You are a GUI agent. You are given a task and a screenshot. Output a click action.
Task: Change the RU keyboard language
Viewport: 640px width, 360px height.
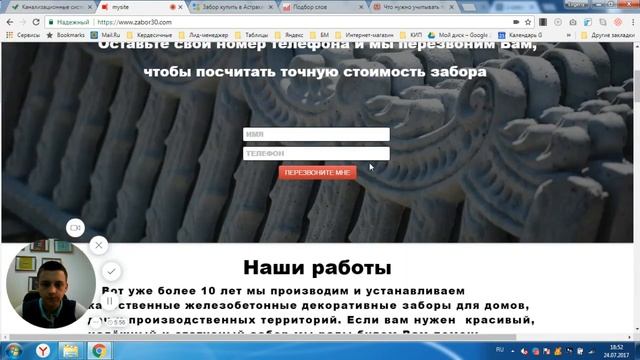500,350
